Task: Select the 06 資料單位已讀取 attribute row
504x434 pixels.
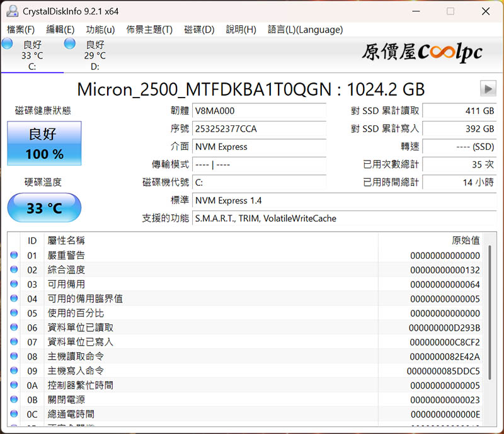Action: click(252, 328)
